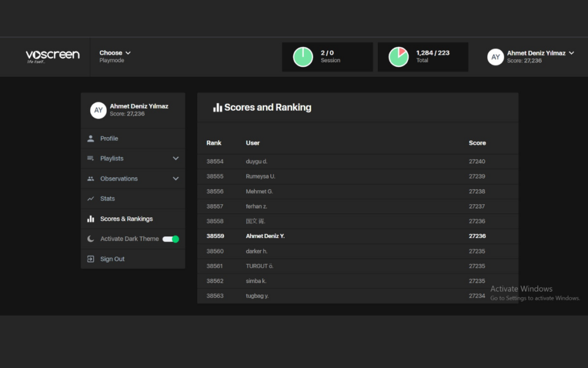
Task: Select user simba k. in ranking
Action: tap(256, 281)
